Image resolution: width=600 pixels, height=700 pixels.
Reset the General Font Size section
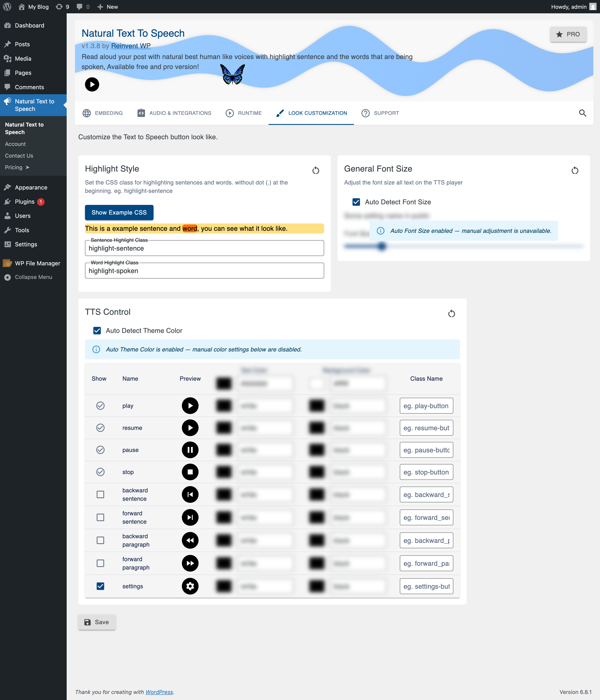point(575,171)
